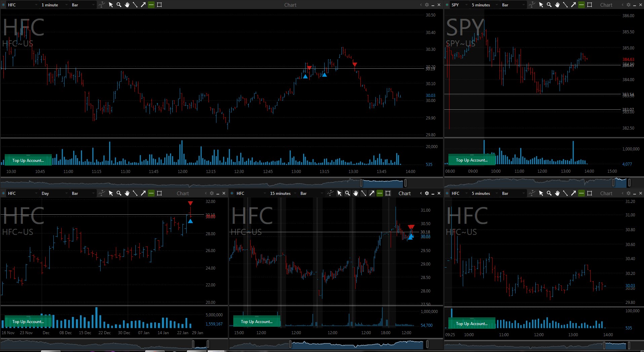Image resolution: width=644 pixels, height=352 pixels.
Task: Toggle horizontal line tool in HFC Day chart
Action: click(151, 193)
